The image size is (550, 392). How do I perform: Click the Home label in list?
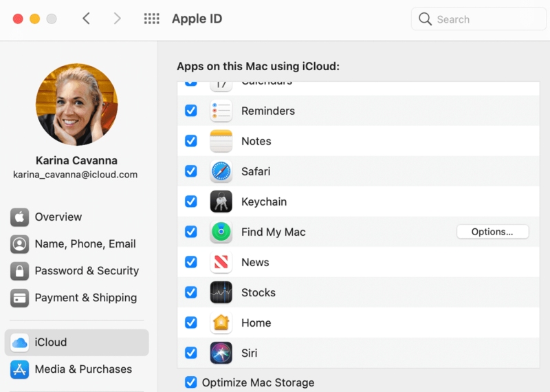click(256, 323)
